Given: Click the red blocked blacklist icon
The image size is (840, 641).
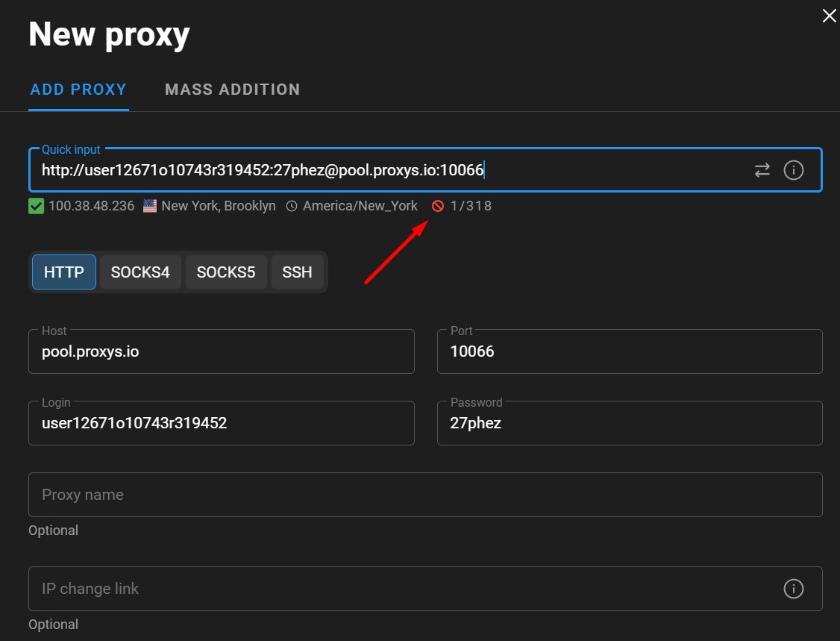Looking at the screenshot, I should tap(438, 206).
